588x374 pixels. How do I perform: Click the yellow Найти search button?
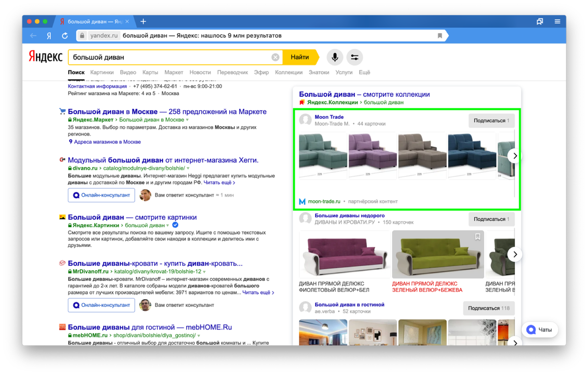[x=300, y=57]
